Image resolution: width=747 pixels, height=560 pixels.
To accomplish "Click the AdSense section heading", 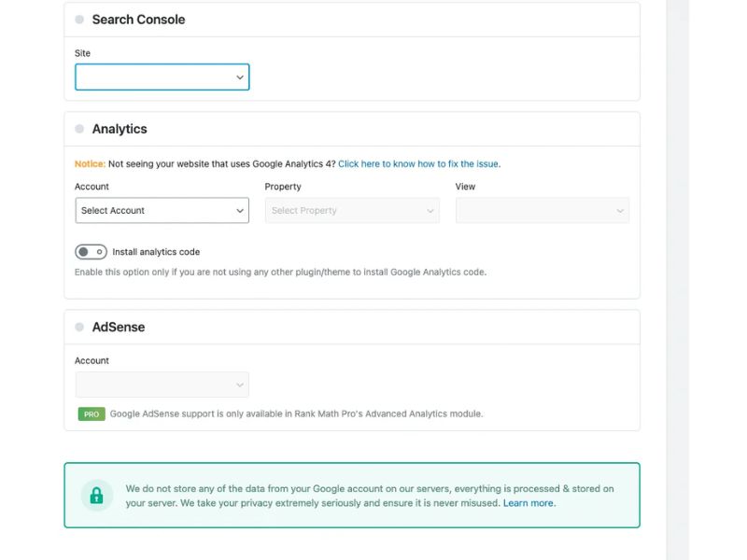I will 119,328.
